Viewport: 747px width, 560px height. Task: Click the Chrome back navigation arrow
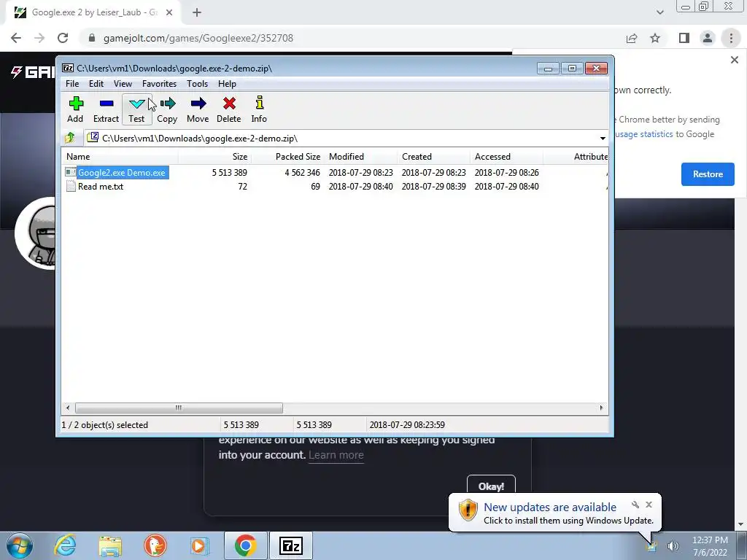pos(16,38)
